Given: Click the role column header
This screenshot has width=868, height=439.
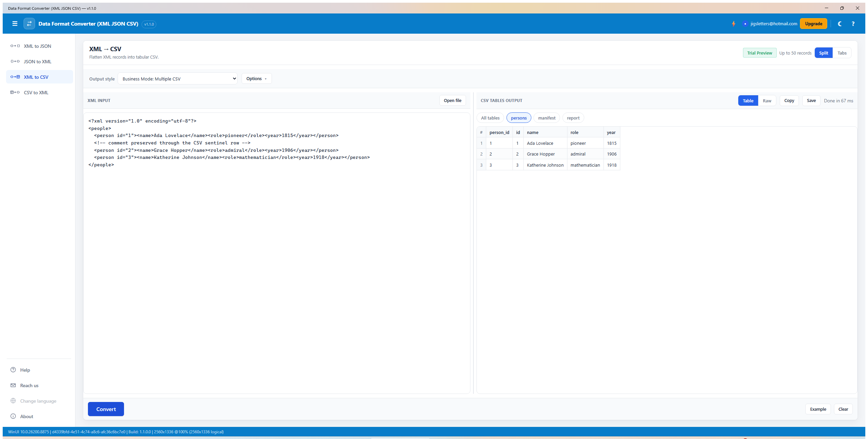Looking at the screenshot, I should pyautogui.click(x=585, y=132).
